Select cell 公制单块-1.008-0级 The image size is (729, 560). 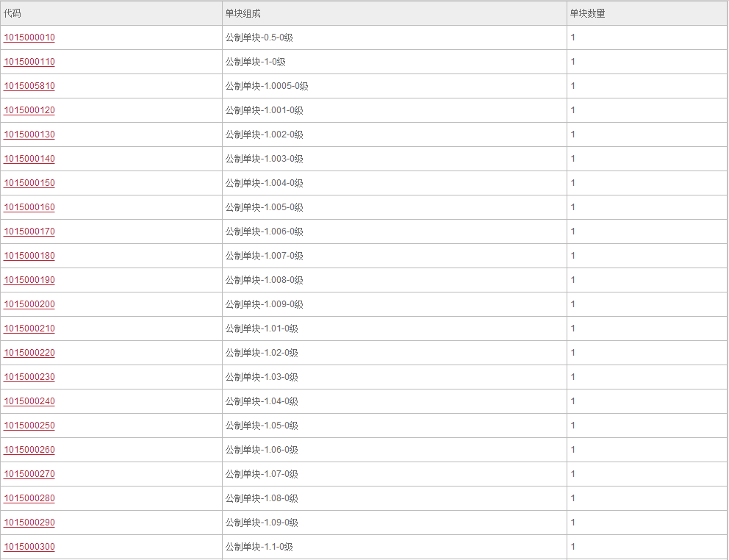[394, 280]
